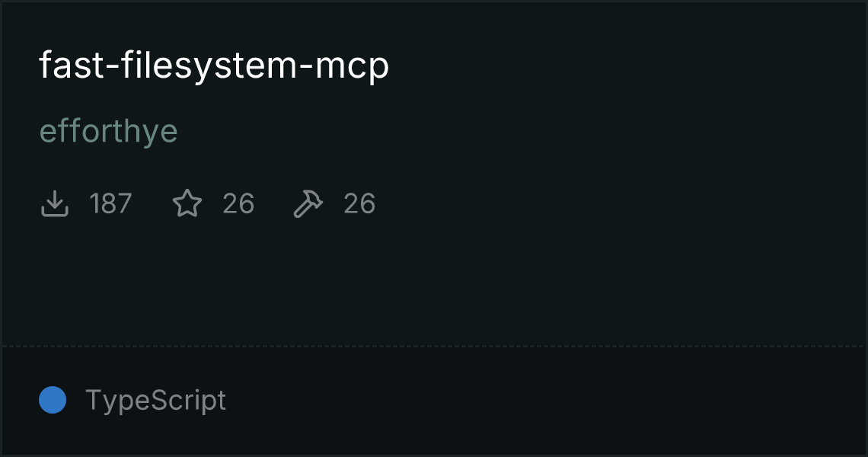Click the hammer tools icon
868x457 pixels.
coord(308,203)
